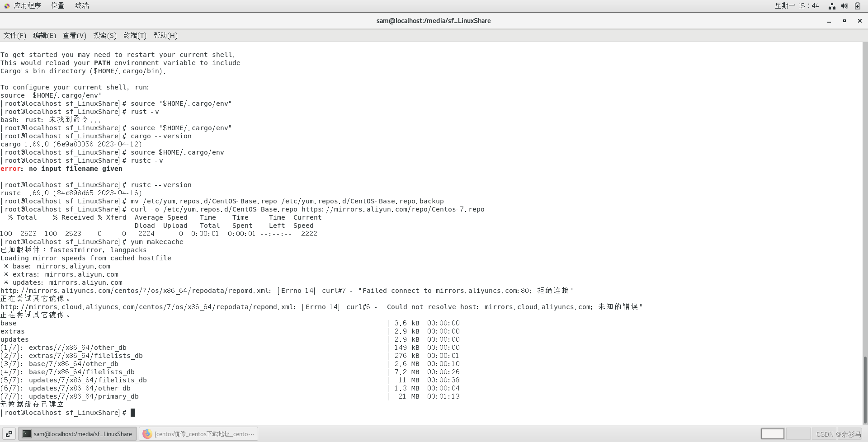Switch to the Firefox centos镜像 taskbar window
Screen dimensions: 868x442
(198, 434)
